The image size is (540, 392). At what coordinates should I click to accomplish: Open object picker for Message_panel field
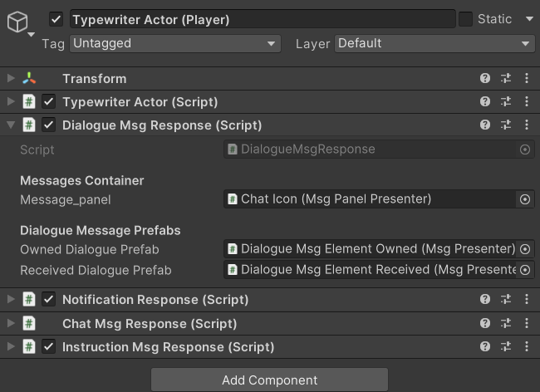click(525, 199)
